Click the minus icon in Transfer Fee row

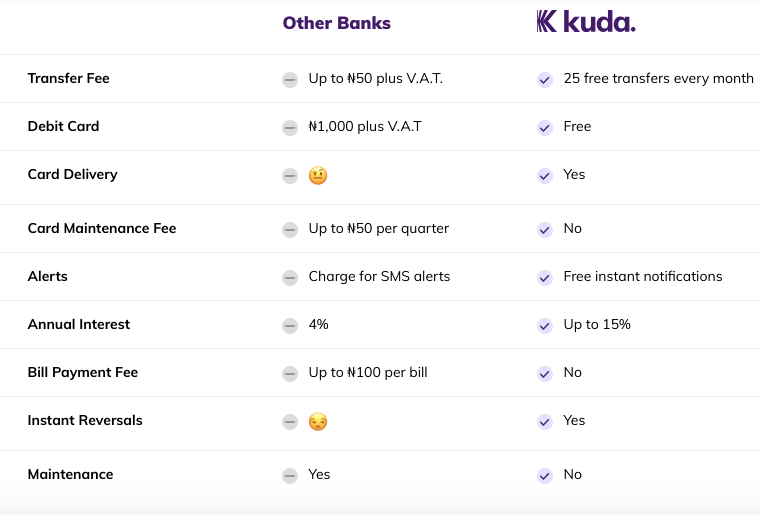coord(290,79)
